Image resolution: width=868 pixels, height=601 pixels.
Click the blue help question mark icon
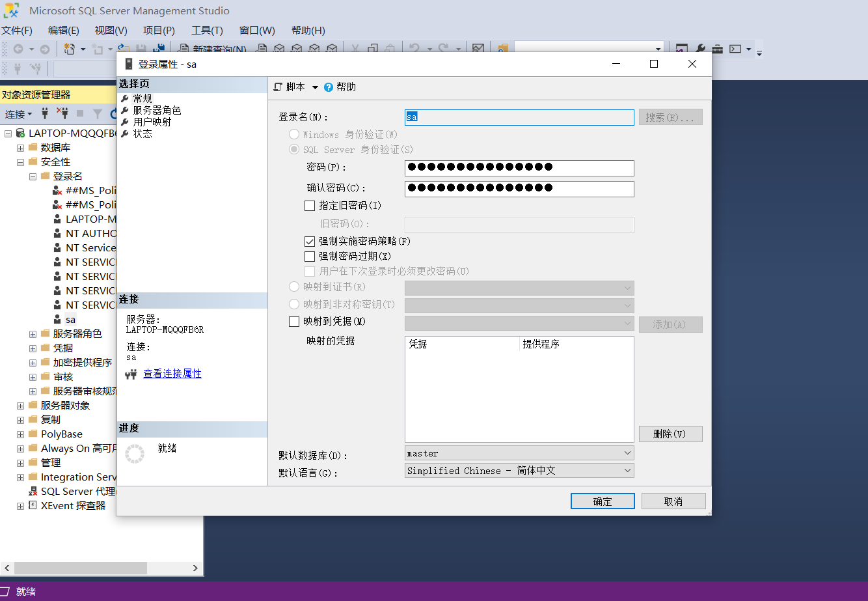click(329, 87)
